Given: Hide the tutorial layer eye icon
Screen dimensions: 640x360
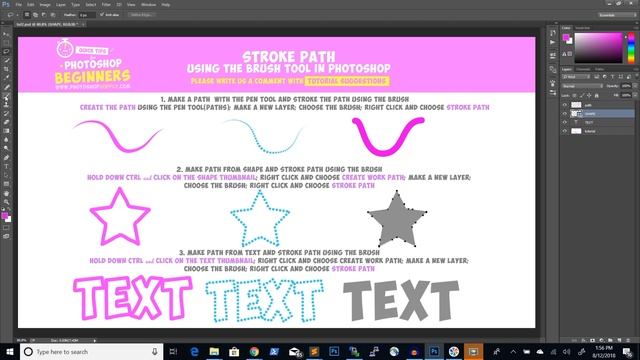Looking at the screenshot, I should pyautogui.click(x=565, y=131).
